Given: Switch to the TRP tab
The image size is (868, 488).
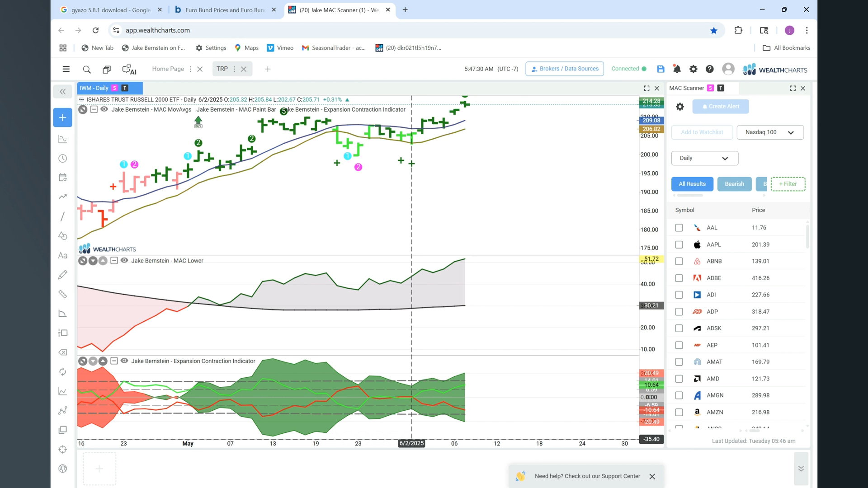Looking at the screenshot, I should pyautogui.click(x=222, y=69).
